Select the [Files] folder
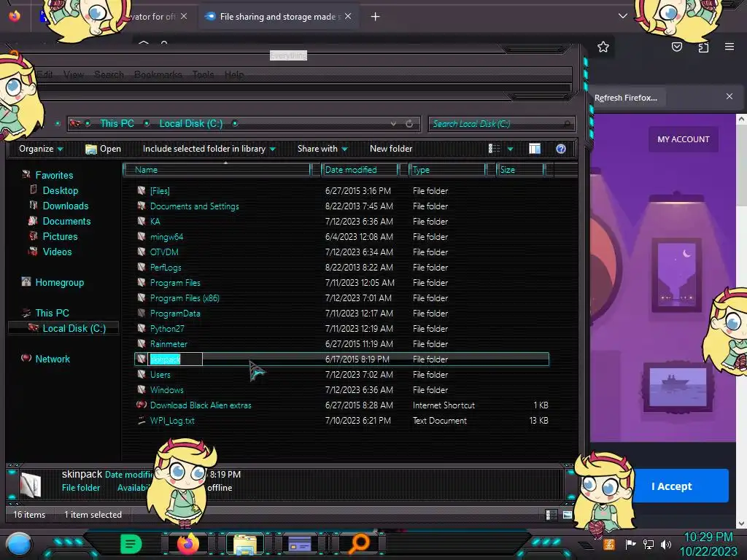The height and width of the screenshot is (560, 747). pos(160,191)
